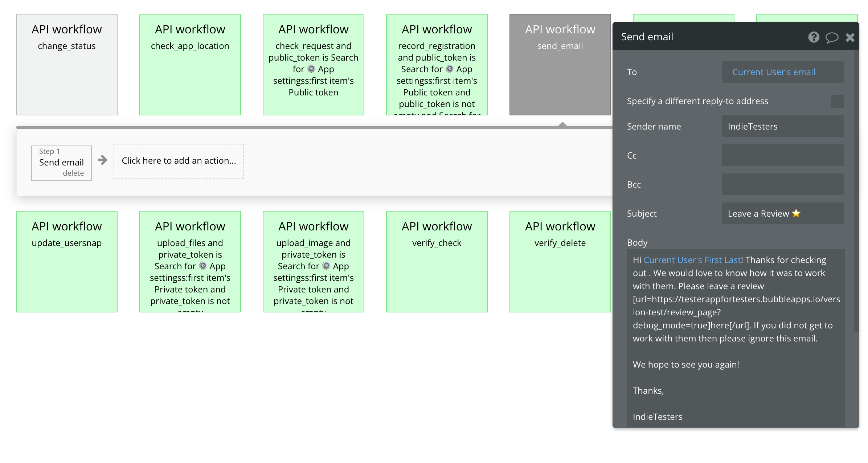Select the Step 1 Send email action
This screenshot has width=868, height=463.
coord(61,162)
